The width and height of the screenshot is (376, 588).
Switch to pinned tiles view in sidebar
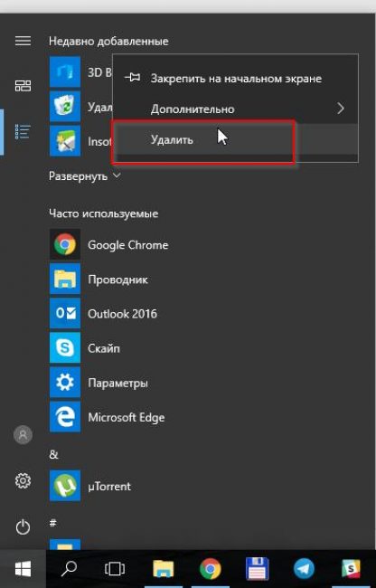[23, 86]
